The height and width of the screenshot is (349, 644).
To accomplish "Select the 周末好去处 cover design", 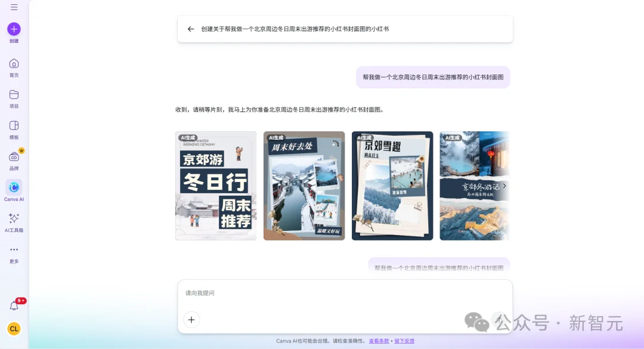I will (x=304, y=186).
